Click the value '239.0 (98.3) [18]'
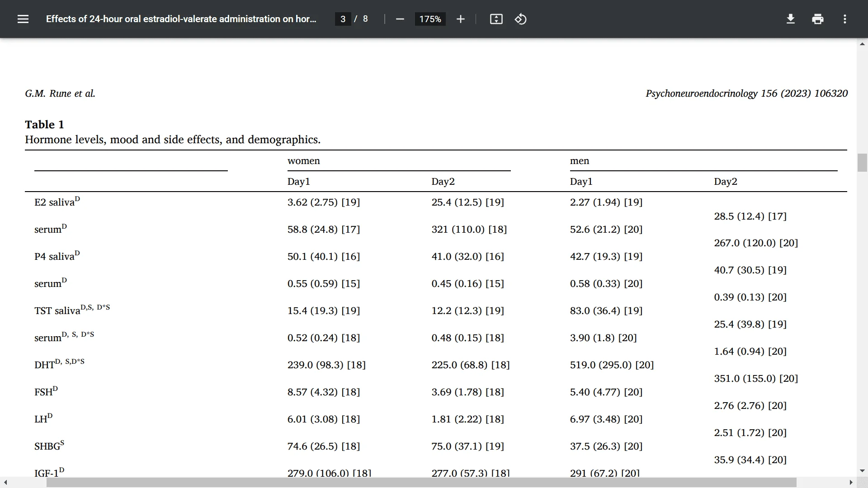The width and height of the screenshot is (868, 488). [326, 365]
